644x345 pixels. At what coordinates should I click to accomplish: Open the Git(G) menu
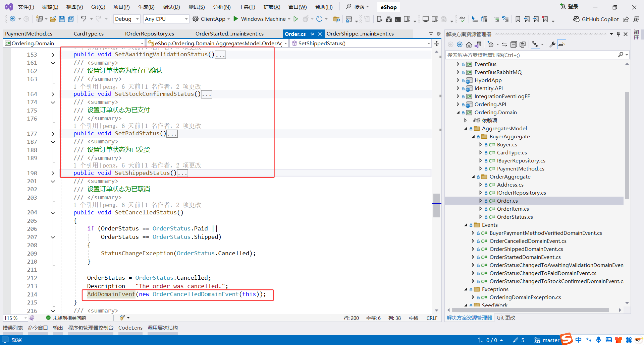[98, 7]
